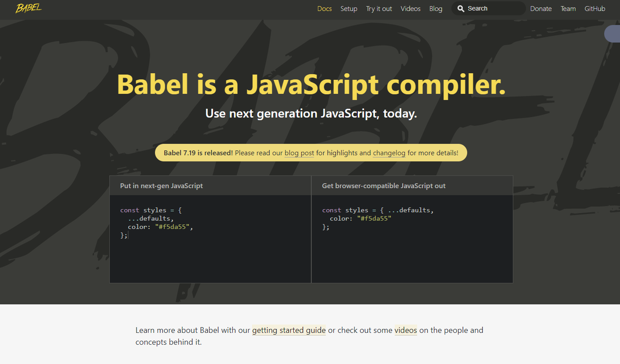Click '...defaults,' line in the input editor
Viewport: 620px width, 364px height.
pyautogui.click(x=151, y=218)
